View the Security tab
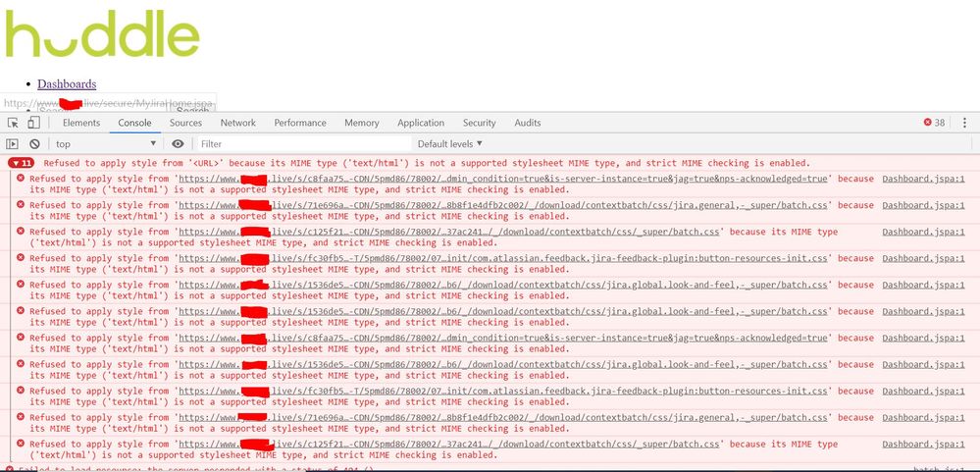This screenshot has height=472, width=980. point(480,124)
